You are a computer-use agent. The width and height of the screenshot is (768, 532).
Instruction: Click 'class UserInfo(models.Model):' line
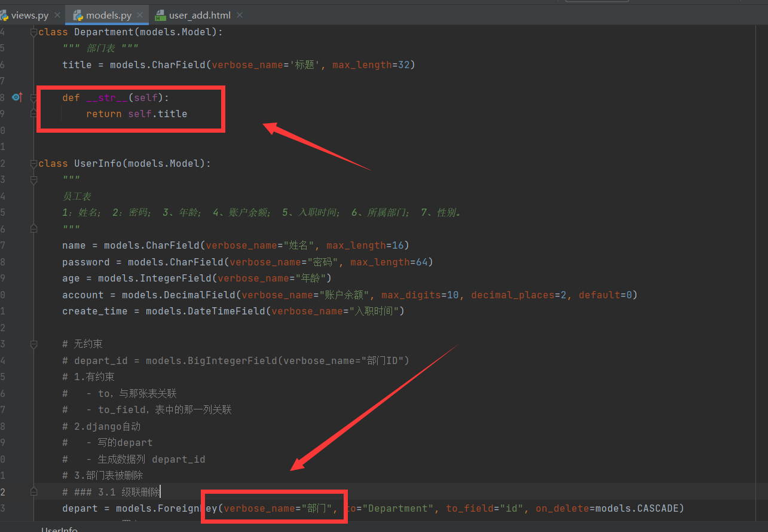[x=124, y=163]
